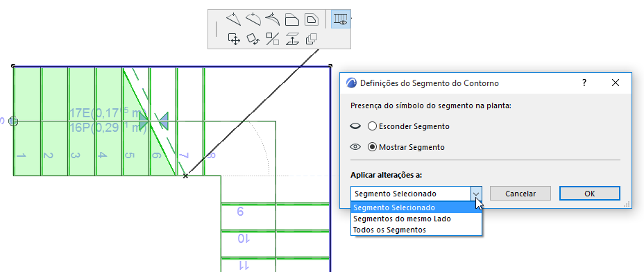Click the closed-eye icon beside Esconder Segmento
The height and width of the screenshot is (272, 644).
[x=355, y=126]
